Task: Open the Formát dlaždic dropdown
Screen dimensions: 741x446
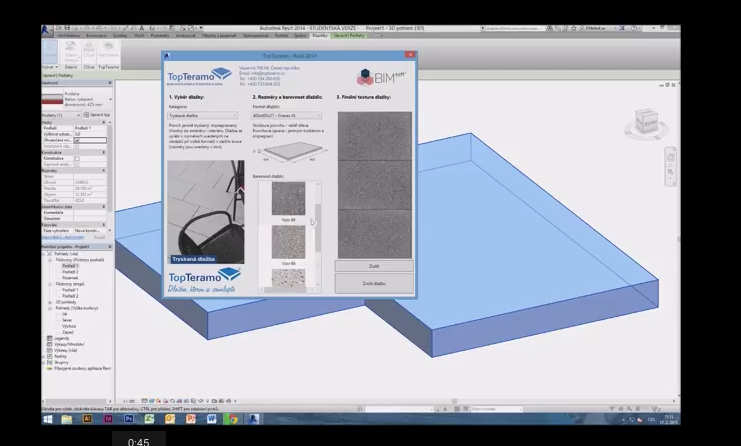Action: (286, 115)
